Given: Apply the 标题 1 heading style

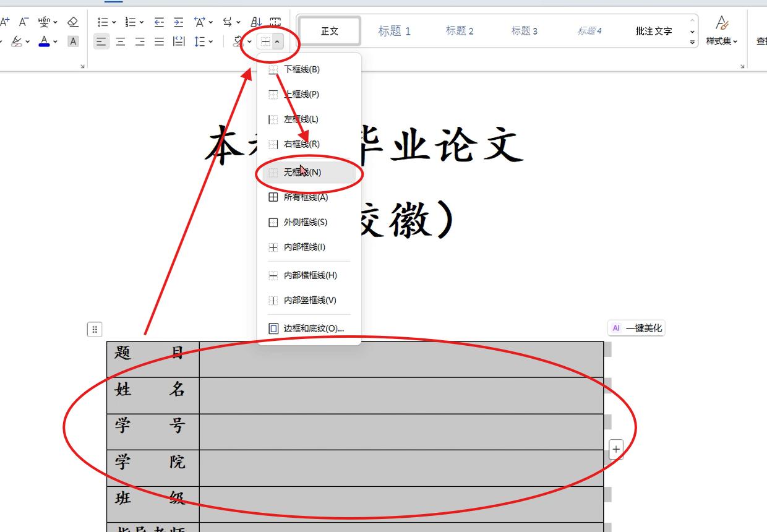Looking at the screenshot, I should (x=394, y=31).
